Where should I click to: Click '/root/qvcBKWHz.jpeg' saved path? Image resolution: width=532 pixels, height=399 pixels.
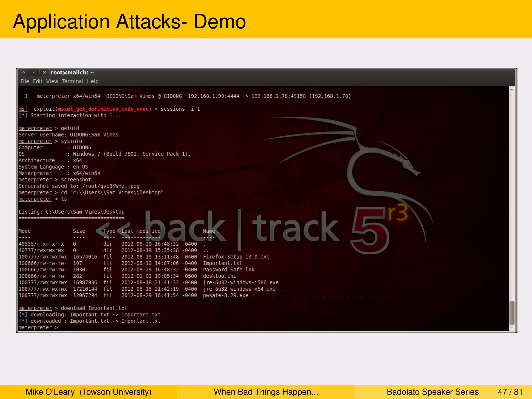pos(111,186)
